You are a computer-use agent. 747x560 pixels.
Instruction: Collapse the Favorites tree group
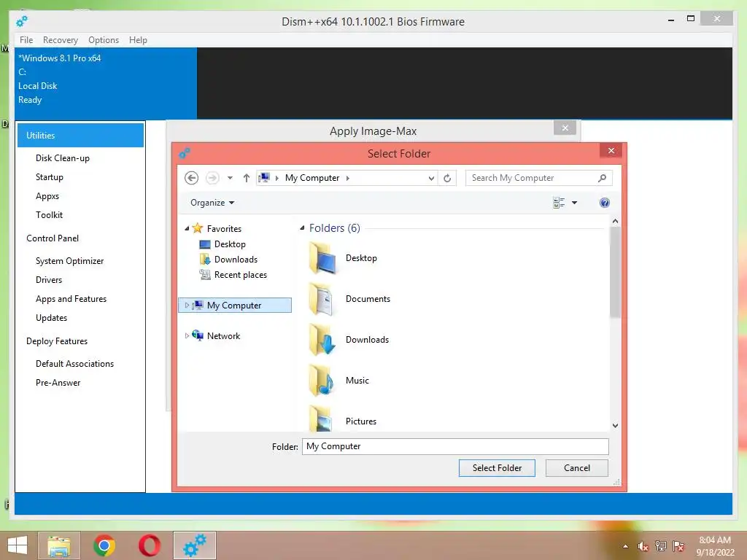[187, 228]
